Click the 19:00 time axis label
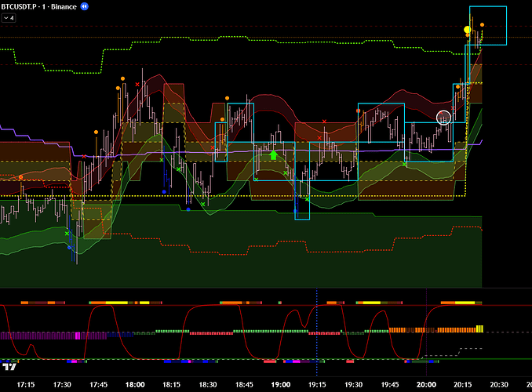This screenshot has height=392, width=532. [280, 385]
